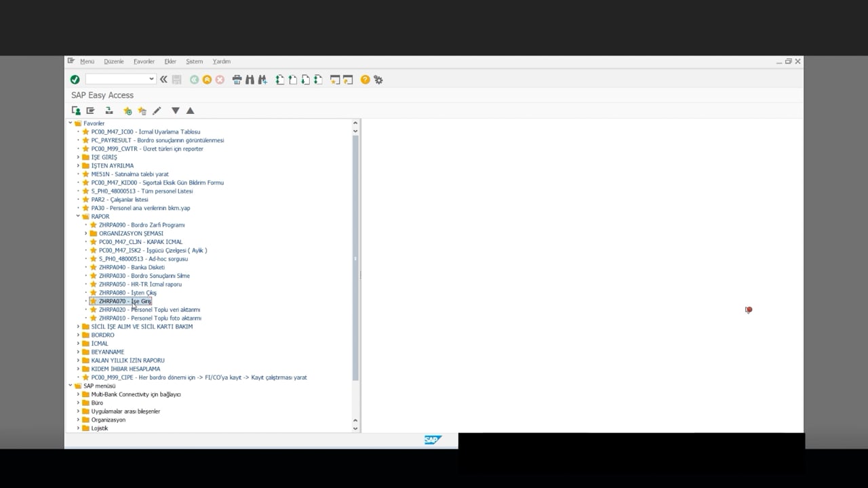Image resolution: width=868 pixels, height=488 pixels.
Task: Click the Change Favorite pencil icon
Action: pos(157,110)
